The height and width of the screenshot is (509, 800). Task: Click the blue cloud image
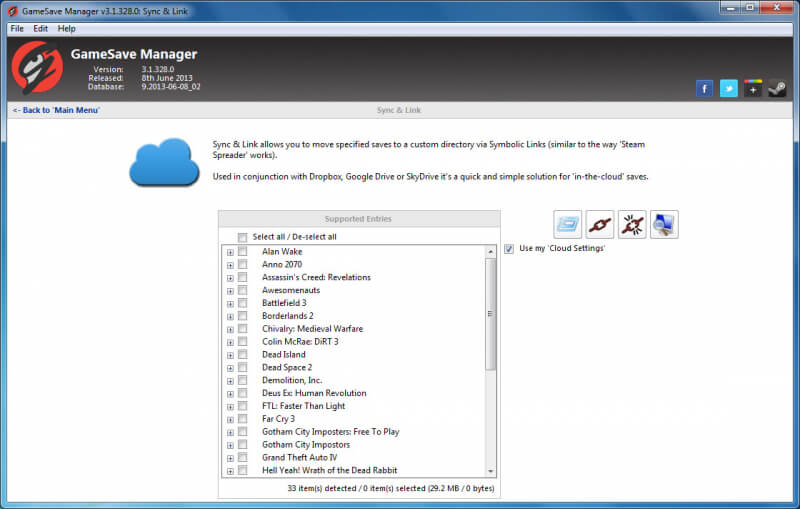pos(164,162)
